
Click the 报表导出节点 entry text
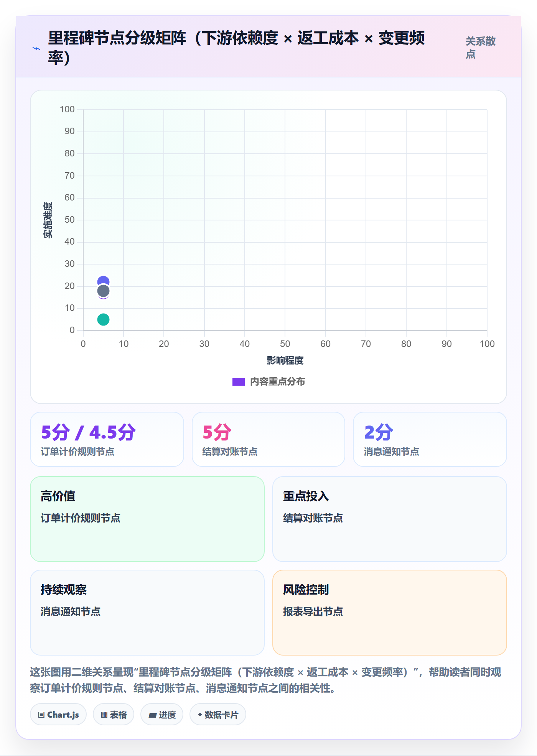(x=313, y=611)
